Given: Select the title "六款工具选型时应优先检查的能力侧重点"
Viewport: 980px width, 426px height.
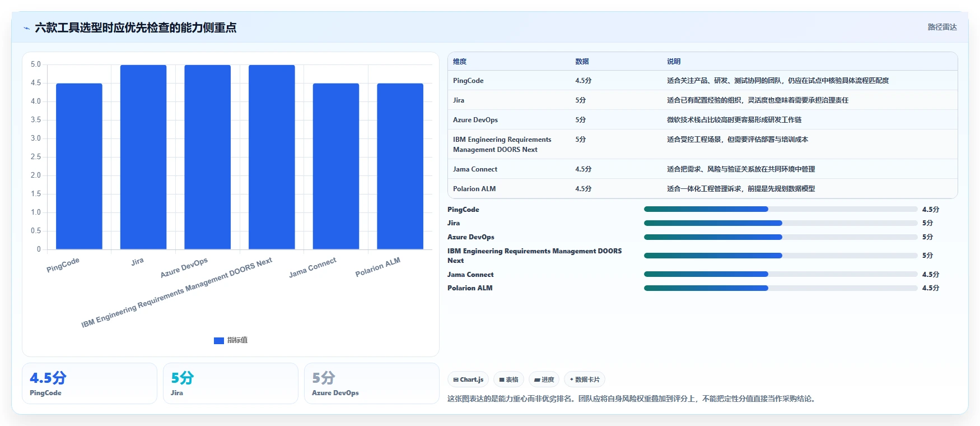Looking at the screenshot, I should point(136,27).
